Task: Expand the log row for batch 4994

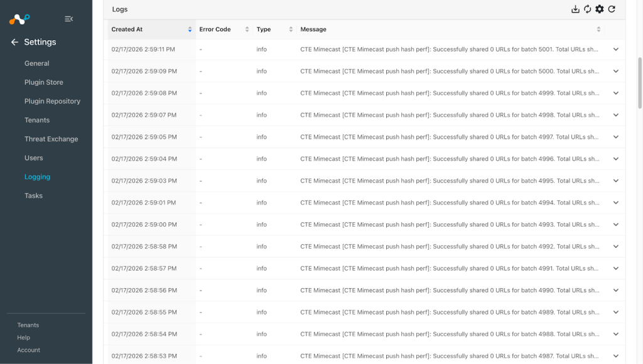Action: pyautogui.click(x=615, y=203)
